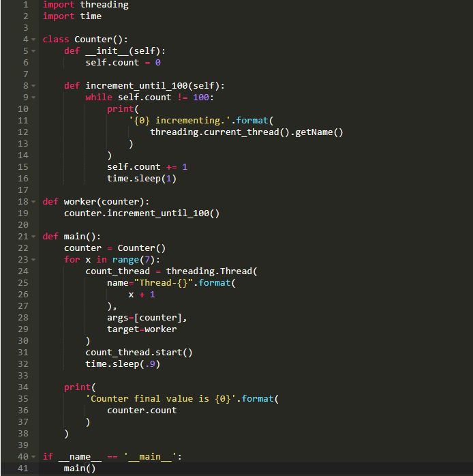This screenshot has height=476, width=473.
Task: Click 'x + 1' on line 26
Action: [x=142, y=295]
